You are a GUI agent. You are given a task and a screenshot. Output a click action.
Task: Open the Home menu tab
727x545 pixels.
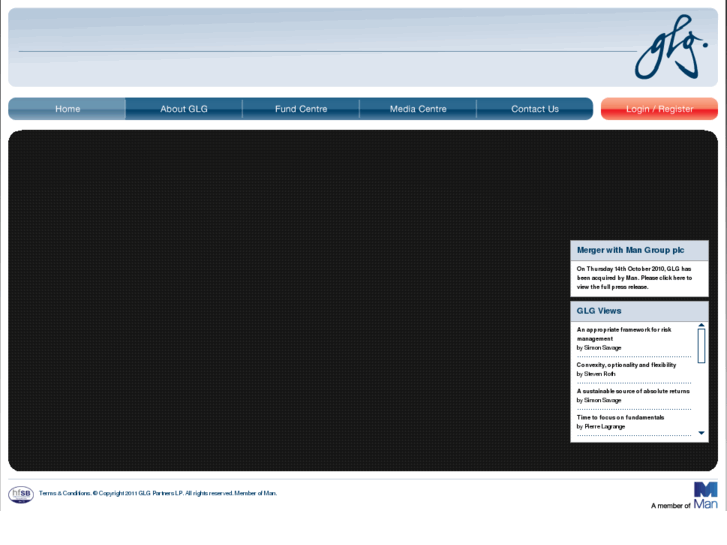point(67,109)
